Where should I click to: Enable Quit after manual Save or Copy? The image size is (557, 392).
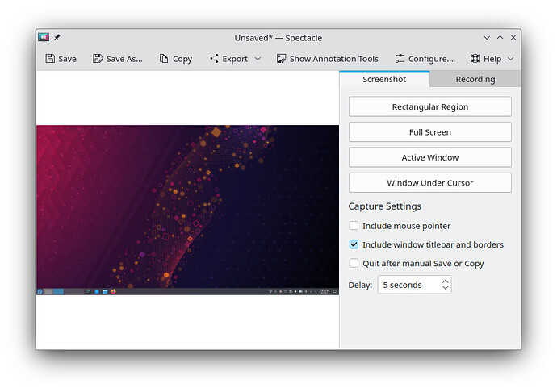tap(354, 263)
